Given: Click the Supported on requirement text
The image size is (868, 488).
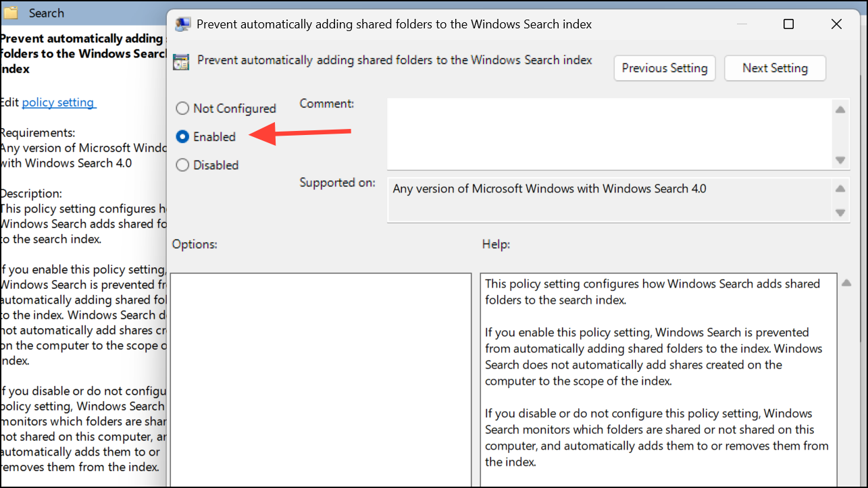Looking at the screenshot, I should click(x=549, y=189).
